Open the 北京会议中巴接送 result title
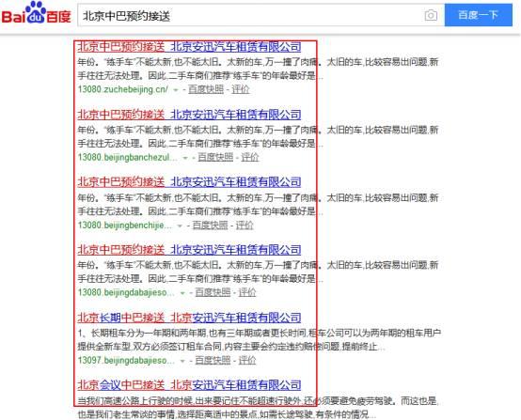The image size is (521, 420). 189,385
